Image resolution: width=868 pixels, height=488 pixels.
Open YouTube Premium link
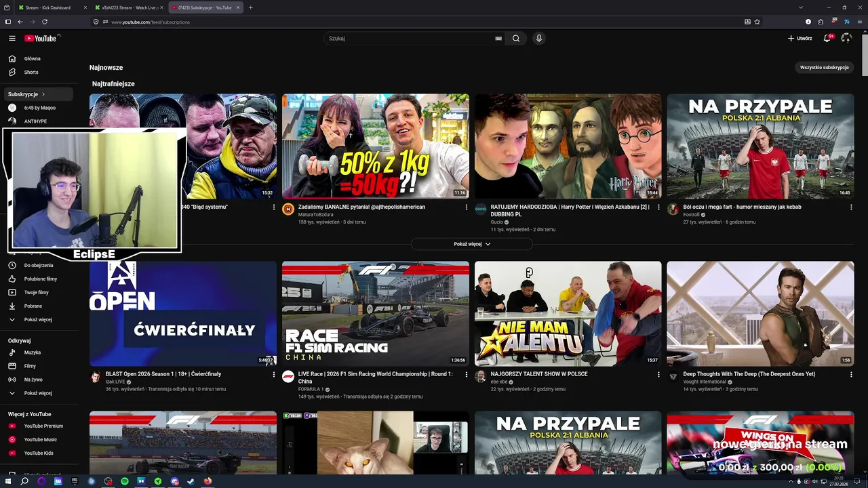point(39,426)
